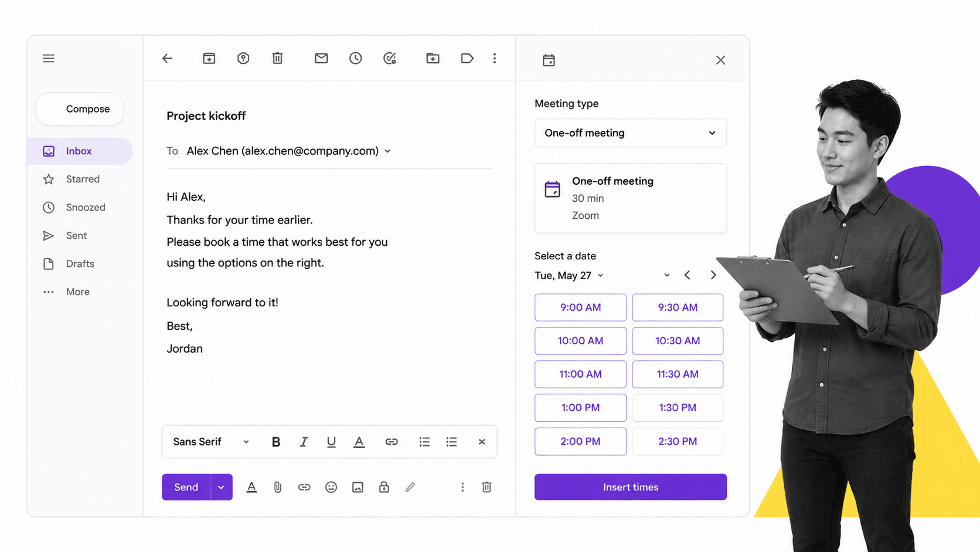Insert signature with pen icon

[x=410, y=487]
